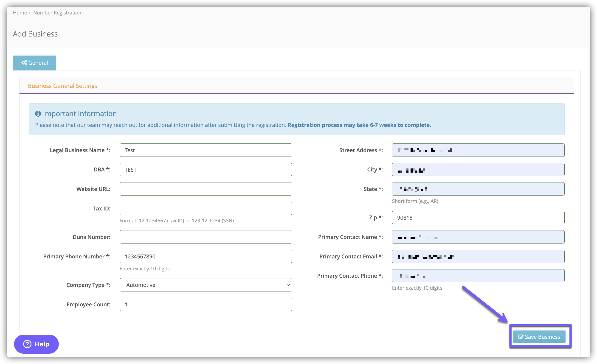
Task: Click the Zip code input field
Action: [x=478, y=218]
